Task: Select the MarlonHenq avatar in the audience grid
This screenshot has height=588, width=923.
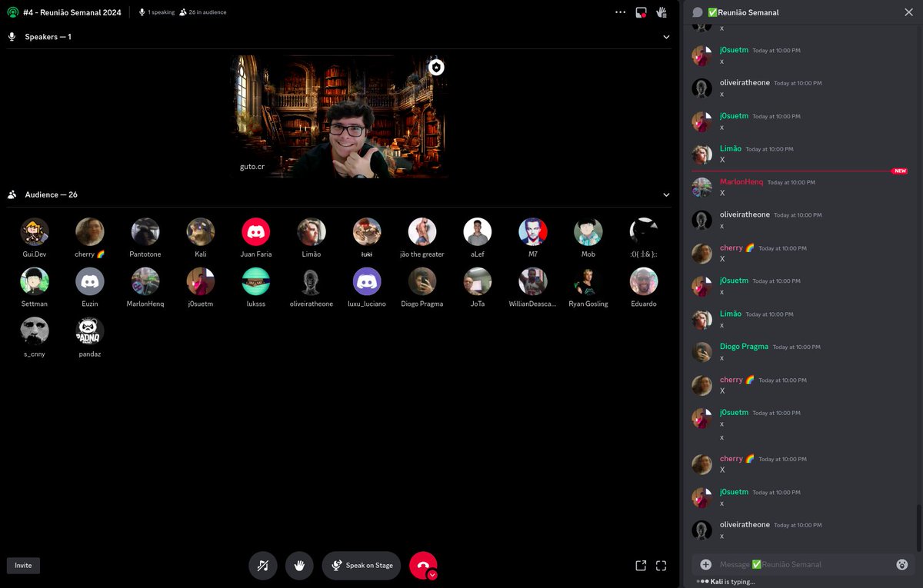Action: pyautogui.click(x=145, y=282)
